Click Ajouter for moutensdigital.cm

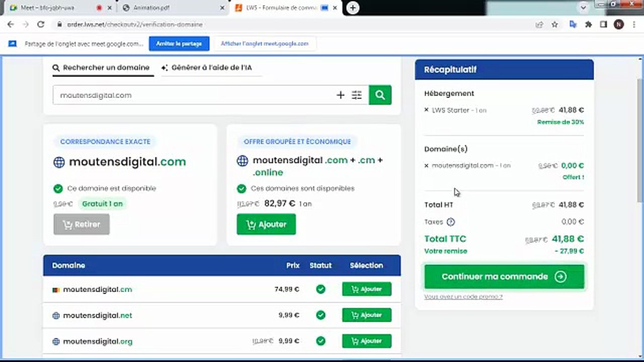click(x=367, y=289)
